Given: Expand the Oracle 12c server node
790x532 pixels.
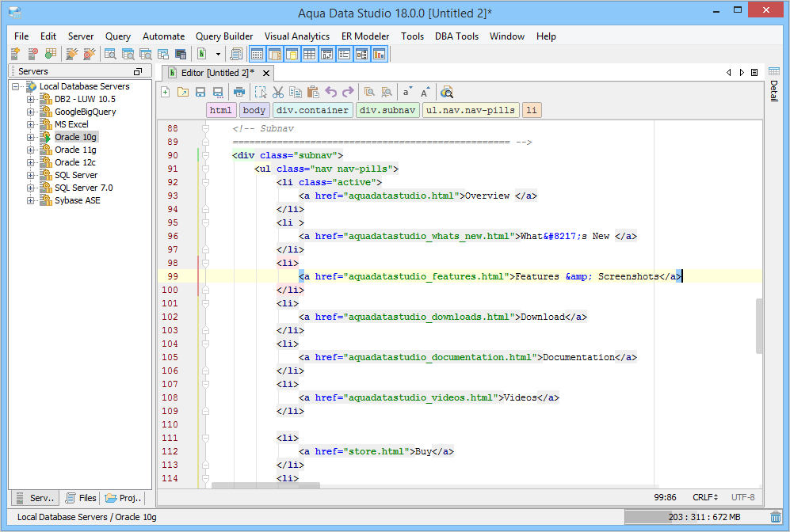Looking at the screenshot, I should pos(31,162).
